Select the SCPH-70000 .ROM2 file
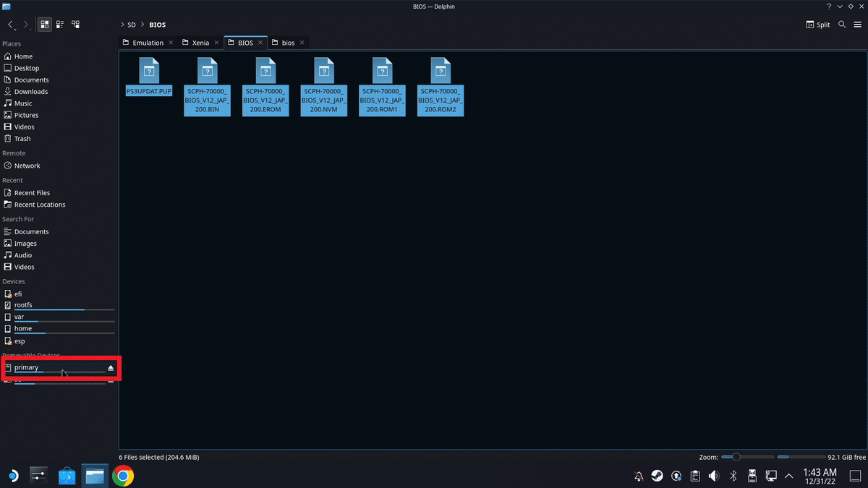Viewport: 868px width, 488px height. pyautogui.click(x=441, y=86)
